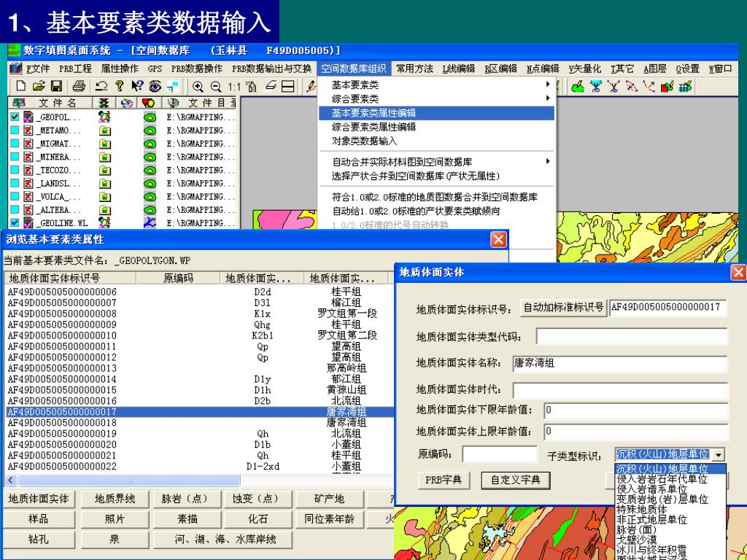Click the 自动加标准标识号 button
Image resolution: width=747 pixels, height=560 pixels.
pyautogui.click(x=563, y=308)
